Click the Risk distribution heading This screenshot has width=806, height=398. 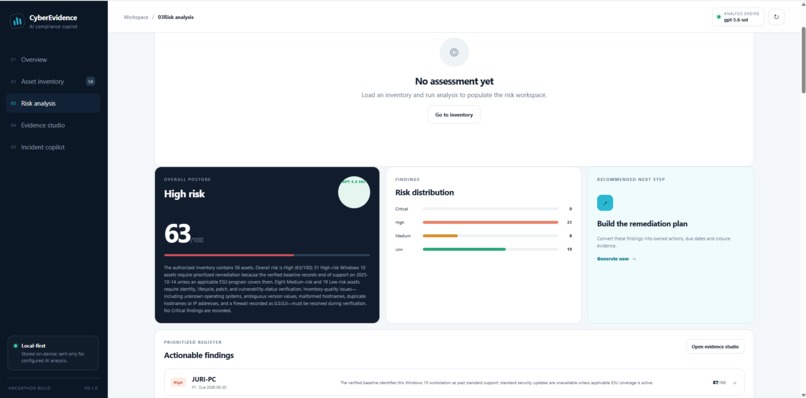[x=424, y=192]
